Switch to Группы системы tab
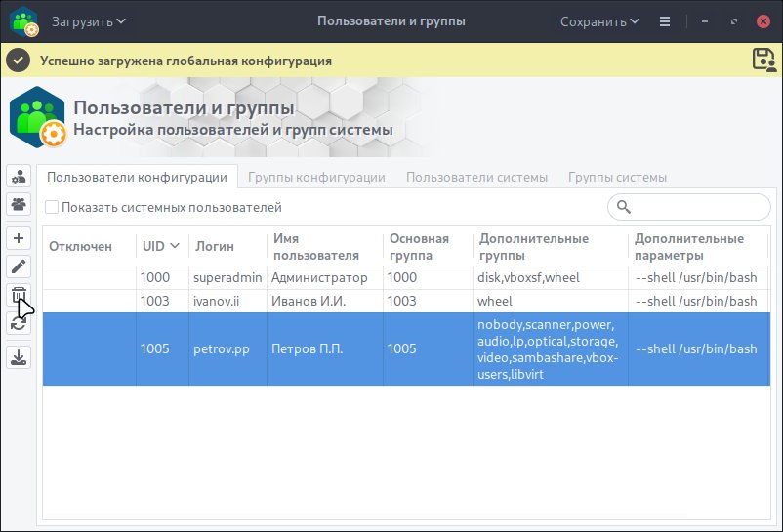The width and height of the screenshot is (783, 532). 617,177
